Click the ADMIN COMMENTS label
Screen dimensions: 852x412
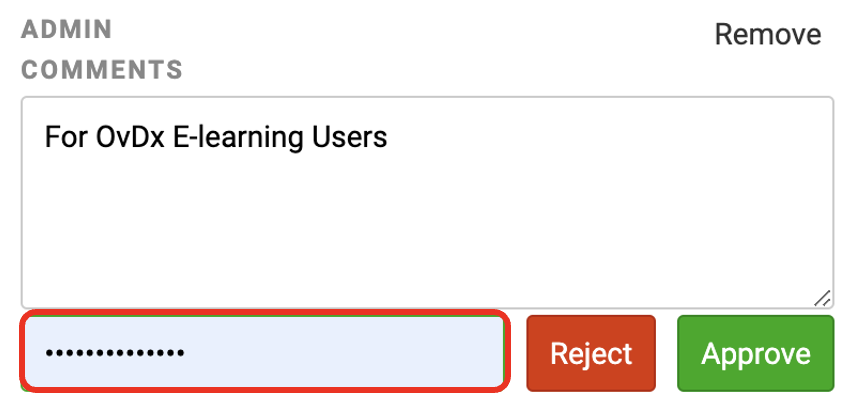click(x=102, y=49)
